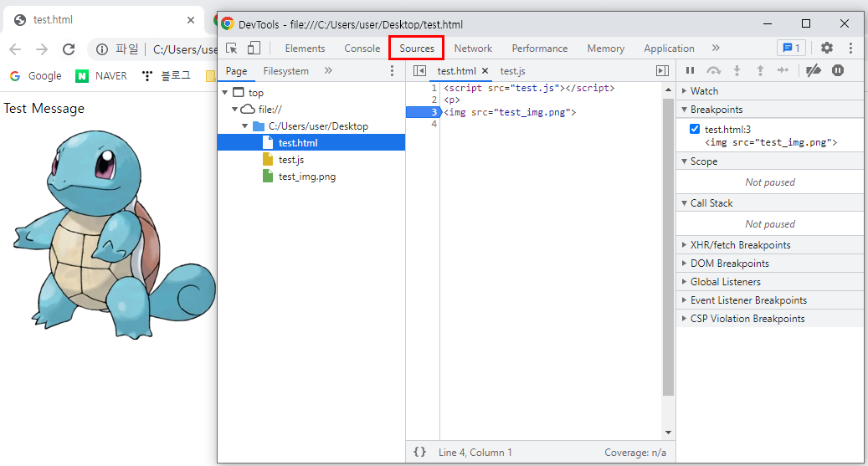Open the Google bookmark
Image resolution: width=868 pixels, height=466 pixels.
click(x=35, y=76)
